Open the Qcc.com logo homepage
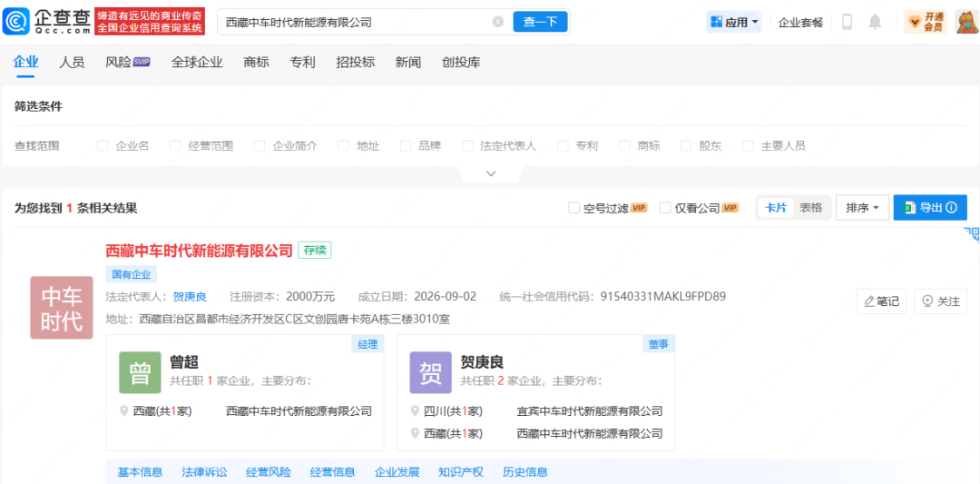Screen dimensions: 980x484 47,22
